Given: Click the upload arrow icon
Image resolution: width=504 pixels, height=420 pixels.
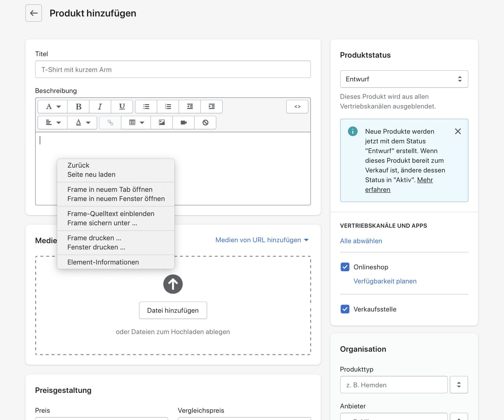Looking at the screenshot, I should (x=173, y=284).
